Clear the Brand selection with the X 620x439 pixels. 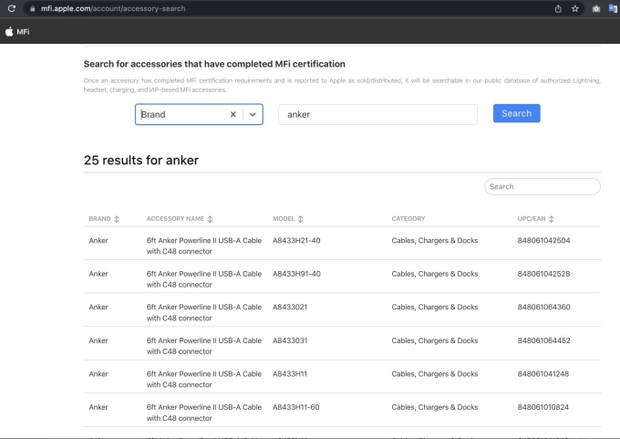click(x=233, y=114)
